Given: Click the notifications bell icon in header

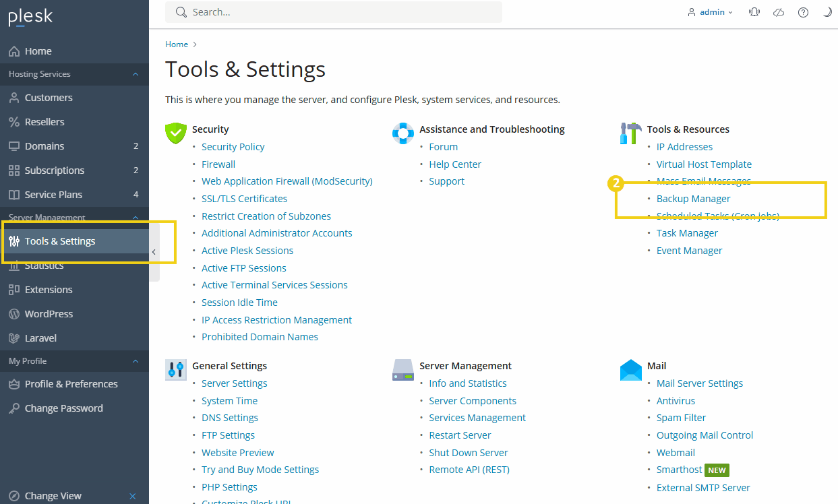Looking at the screenshot, I should pos(754,12).
